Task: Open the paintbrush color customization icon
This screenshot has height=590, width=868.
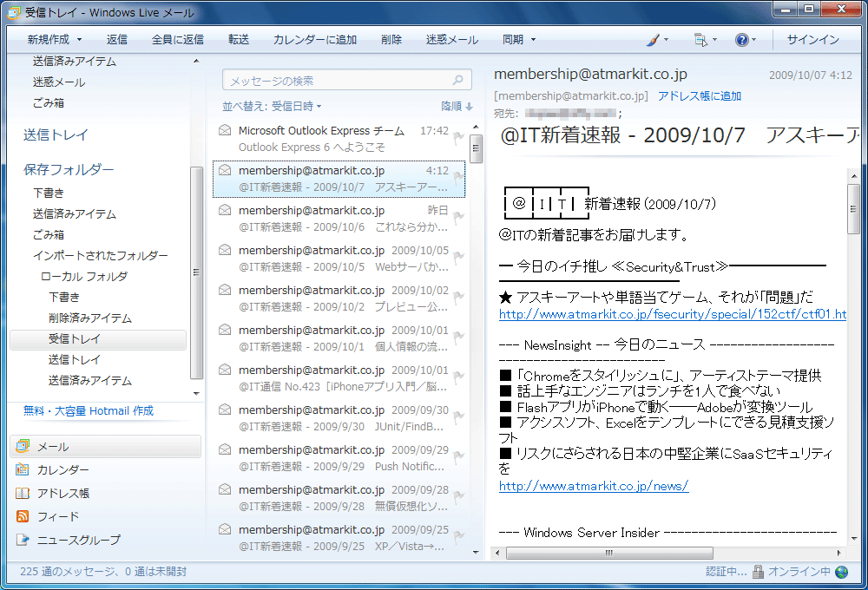Action: 654,40
